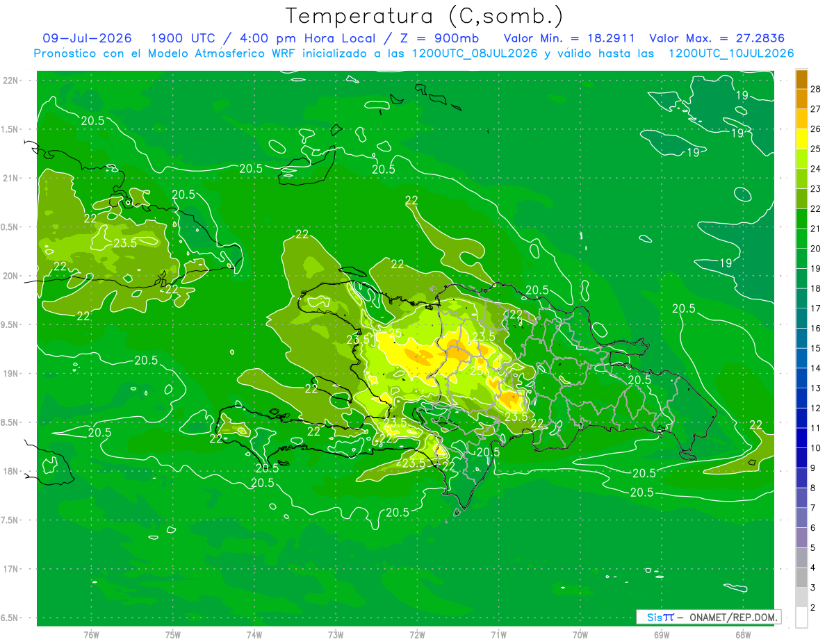The width and height of the screenshot is (834, 644).
Task: Click the '20N' latitude axis label
Action: [10, 276]
